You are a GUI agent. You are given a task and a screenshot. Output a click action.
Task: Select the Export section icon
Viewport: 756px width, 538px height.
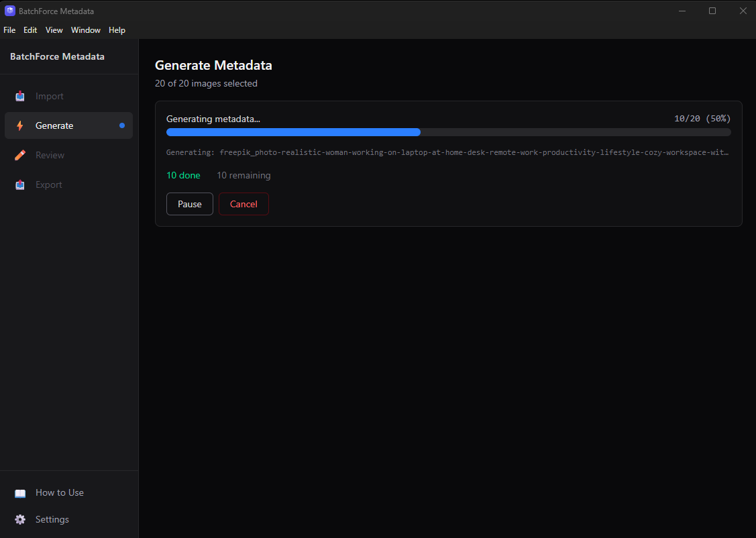[x=20, y=184]
